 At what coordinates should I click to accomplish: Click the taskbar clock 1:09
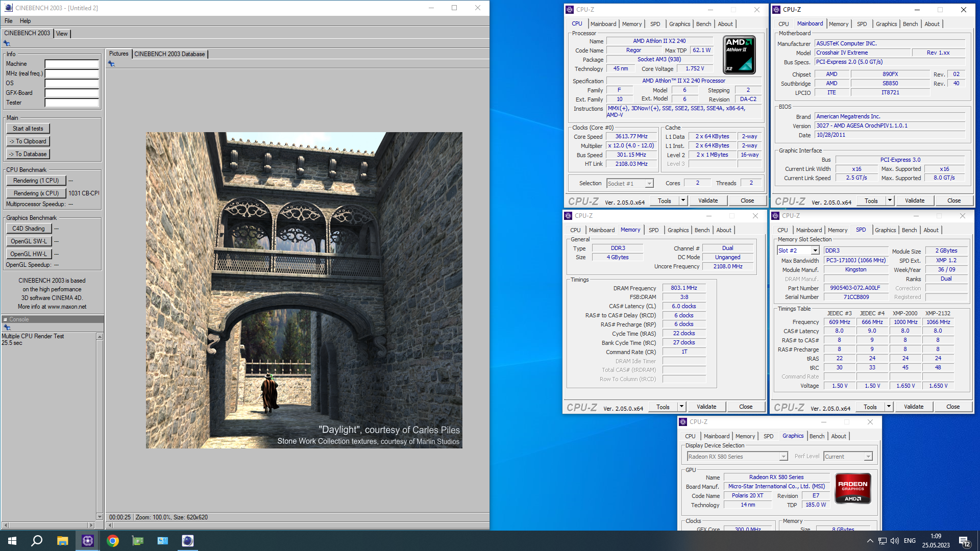click(x=936, y=536)
